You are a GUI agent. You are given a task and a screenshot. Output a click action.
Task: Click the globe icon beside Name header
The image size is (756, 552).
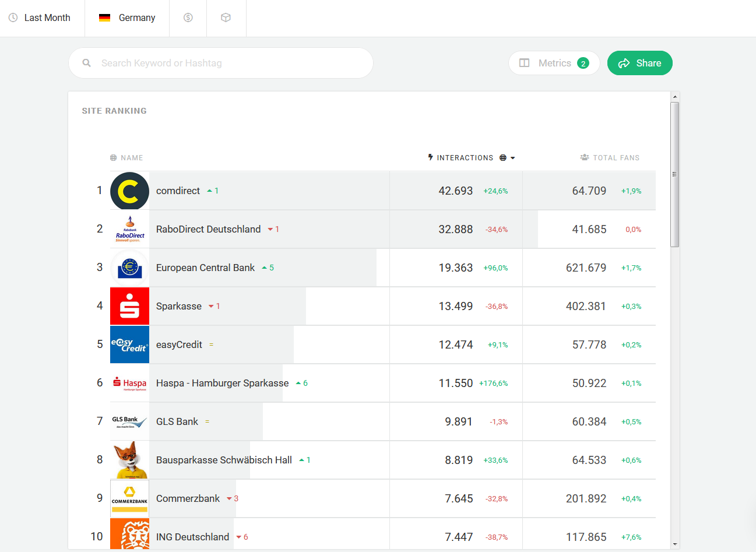(113, 158)
